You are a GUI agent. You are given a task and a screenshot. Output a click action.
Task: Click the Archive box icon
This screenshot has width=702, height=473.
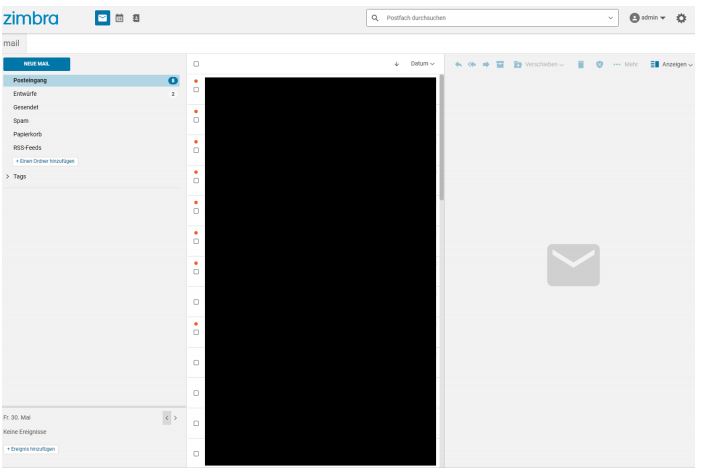pos(500,64)
